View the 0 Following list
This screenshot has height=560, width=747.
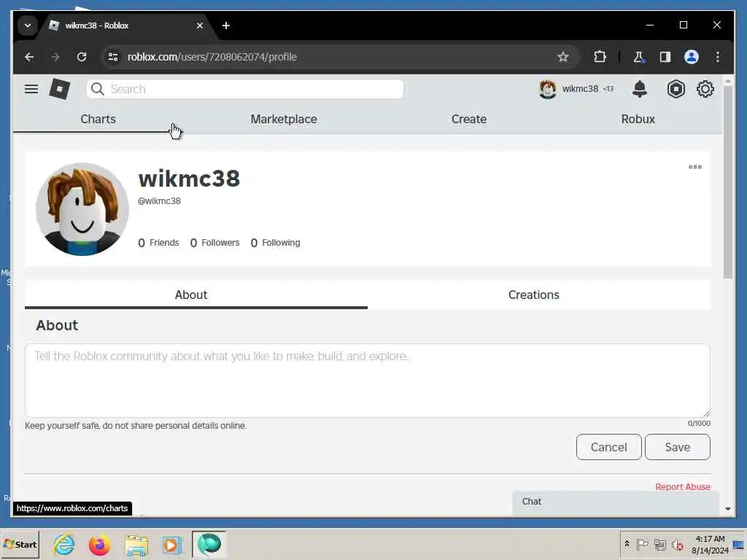point(275,243)
